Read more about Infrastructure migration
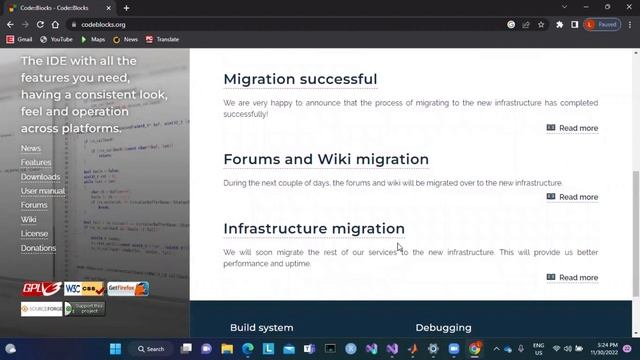 (572, 278)
